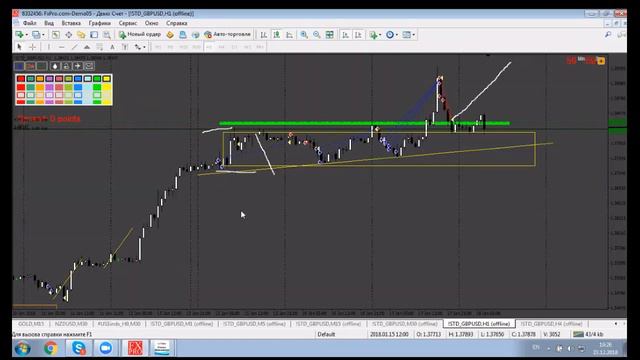Select the horizontal line drawing tool

[61, 47]
